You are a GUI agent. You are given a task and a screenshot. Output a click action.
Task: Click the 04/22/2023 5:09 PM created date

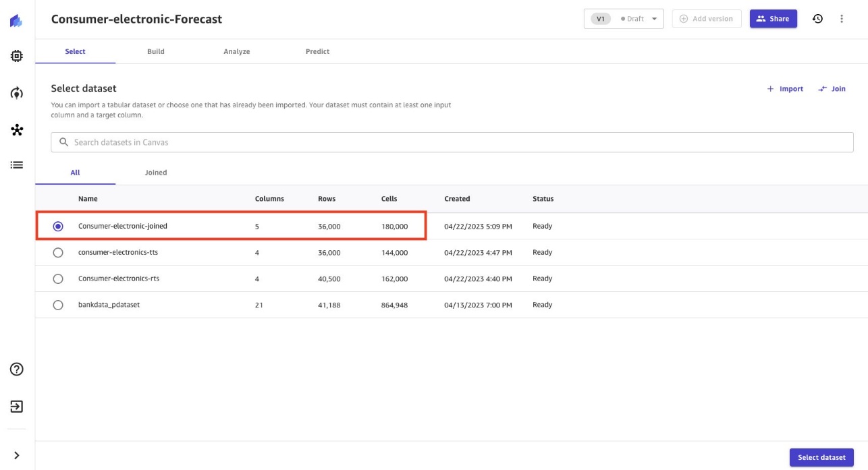pyautogui.click(x=478, y=227)
